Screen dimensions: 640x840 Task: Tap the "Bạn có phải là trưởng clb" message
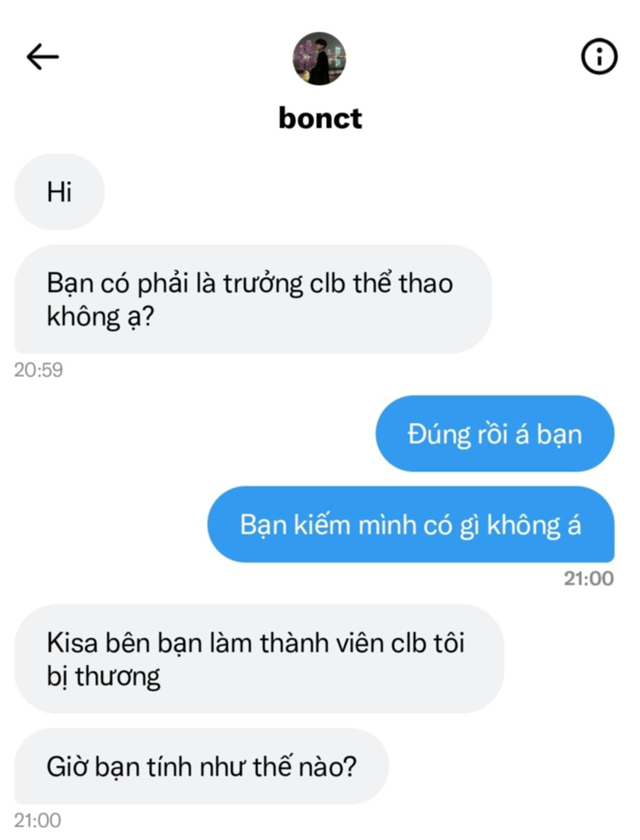pyautogui.click(x=253, y=299)
